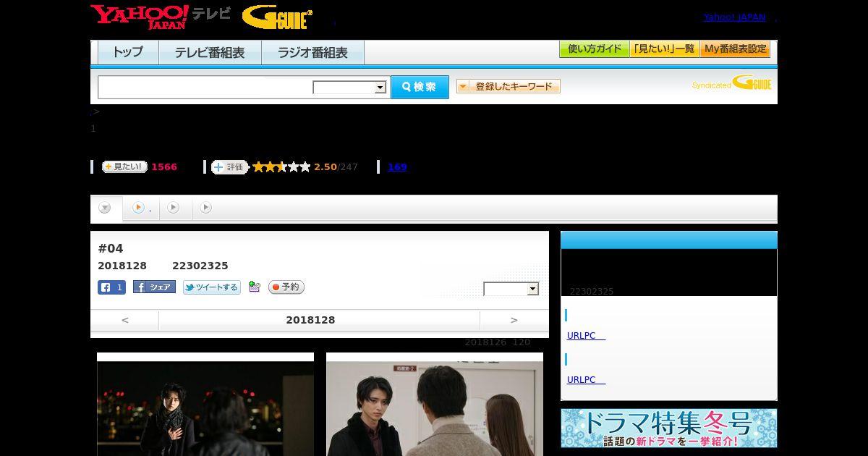Screen dimensions: 868x456
Task: Open the search category dropdown
Action: [x=350, y=88]
